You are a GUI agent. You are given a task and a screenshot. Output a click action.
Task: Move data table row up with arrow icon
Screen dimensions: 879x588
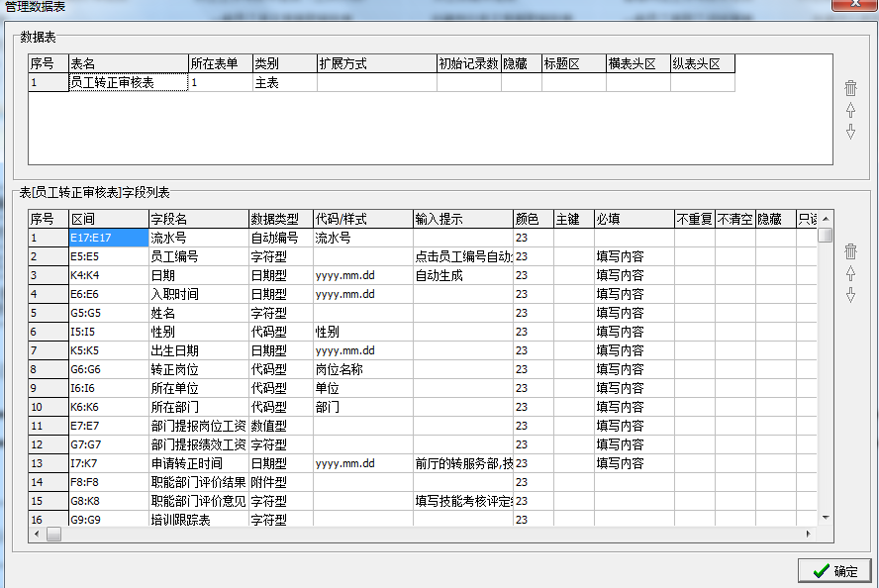coord(850,110)
